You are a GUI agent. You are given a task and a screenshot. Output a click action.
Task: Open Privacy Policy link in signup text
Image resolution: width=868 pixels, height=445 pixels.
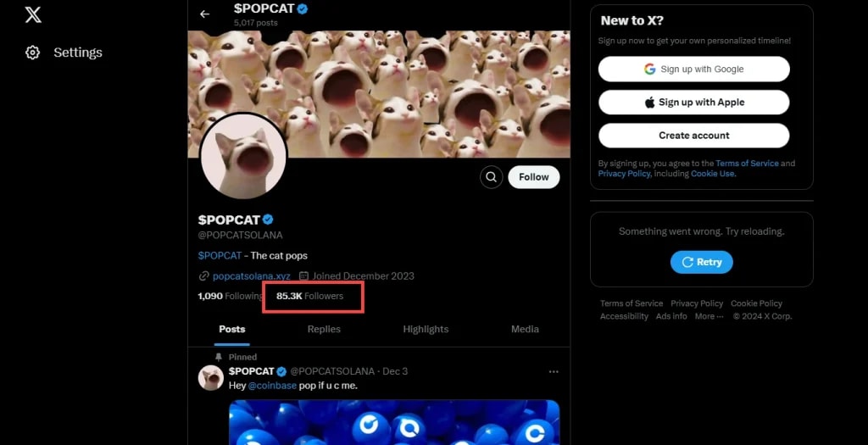(623, 173)
